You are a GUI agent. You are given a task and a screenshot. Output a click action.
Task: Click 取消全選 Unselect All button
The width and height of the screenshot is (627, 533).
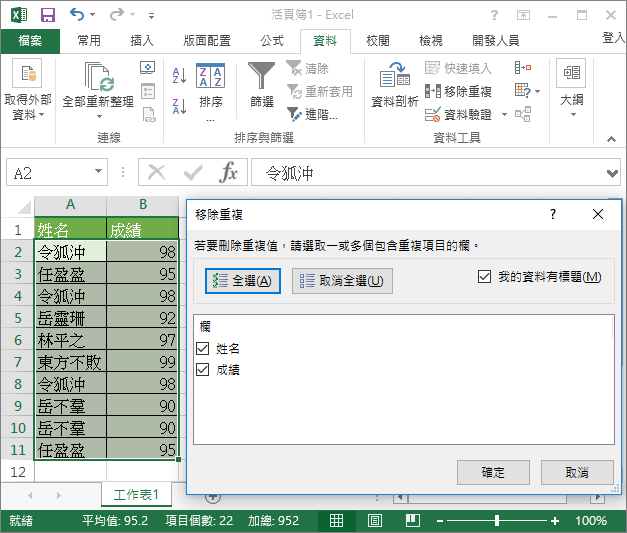pos(342,281)
